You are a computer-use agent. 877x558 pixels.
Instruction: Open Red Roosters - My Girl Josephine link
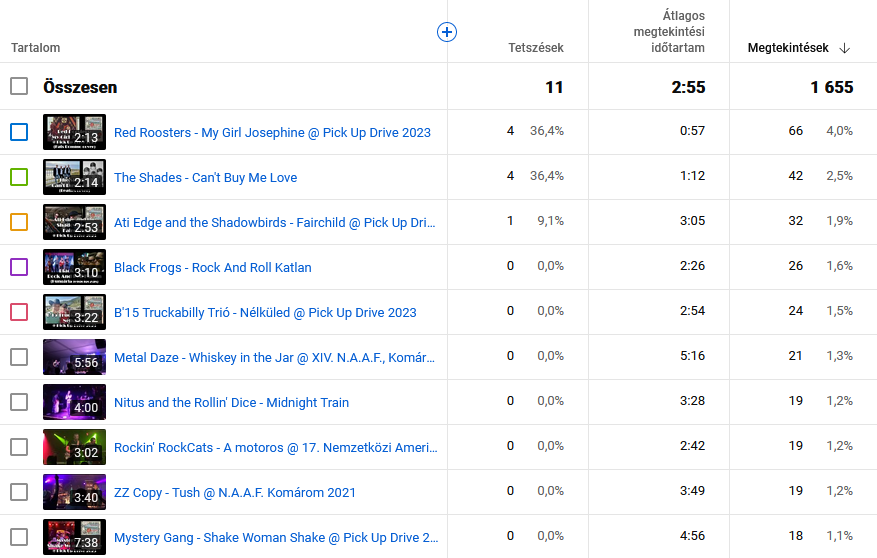tap(272, 132)
